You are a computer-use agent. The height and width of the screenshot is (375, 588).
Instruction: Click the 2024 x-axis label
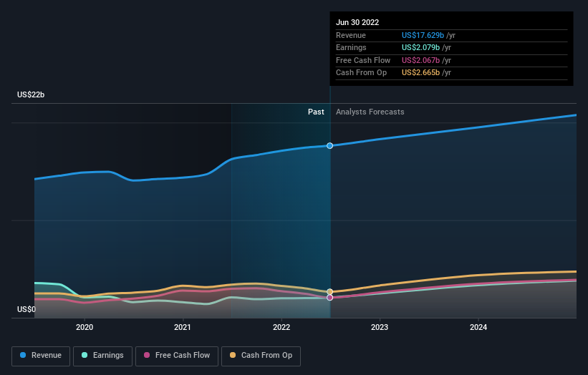[478, 328]
